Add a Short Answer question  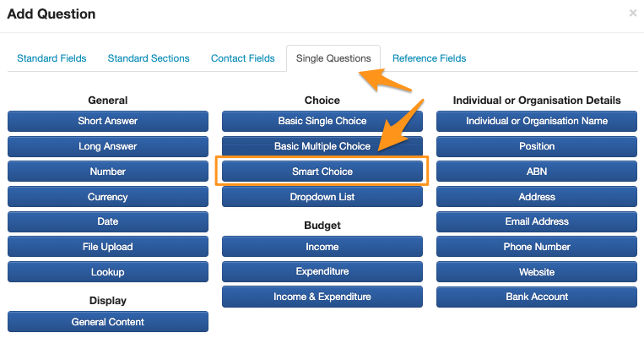108,121
